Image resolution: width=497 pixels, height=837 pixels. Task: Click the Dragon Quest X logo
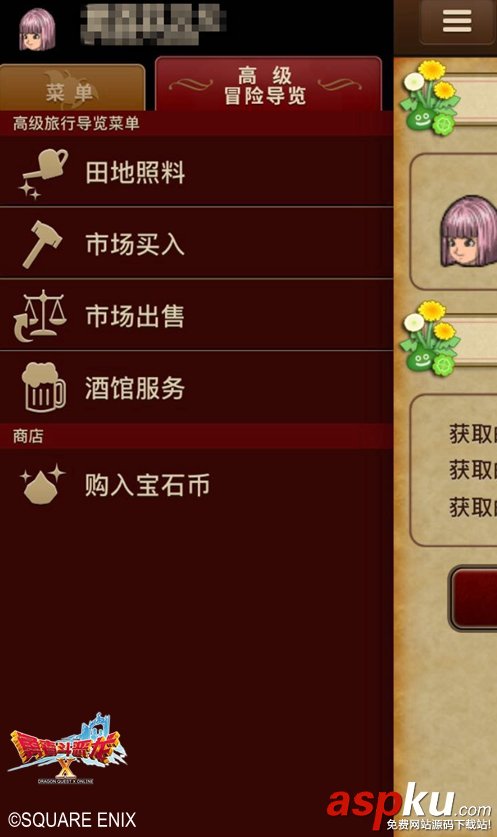tap(67, 749)
